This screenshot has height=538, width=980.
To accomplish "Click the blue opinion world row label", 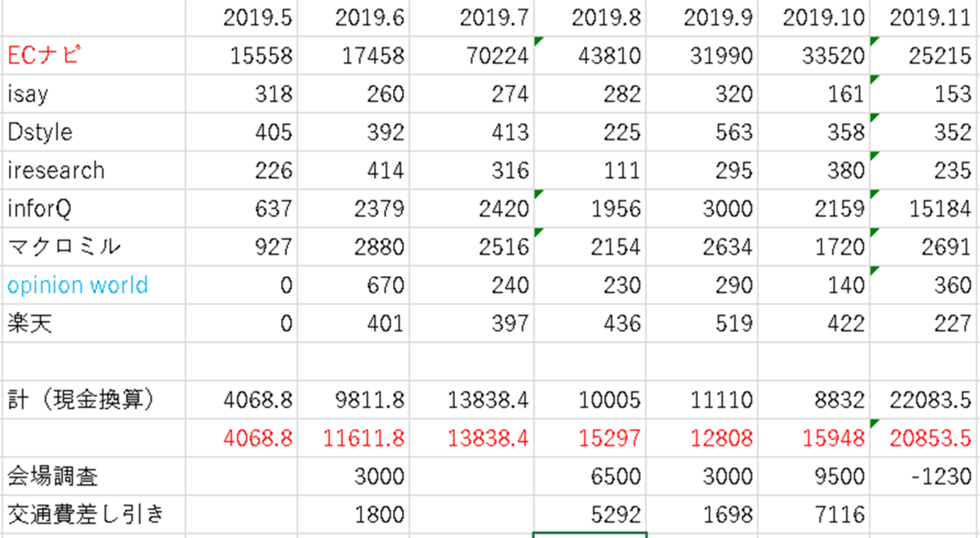I will click(78, 286).
